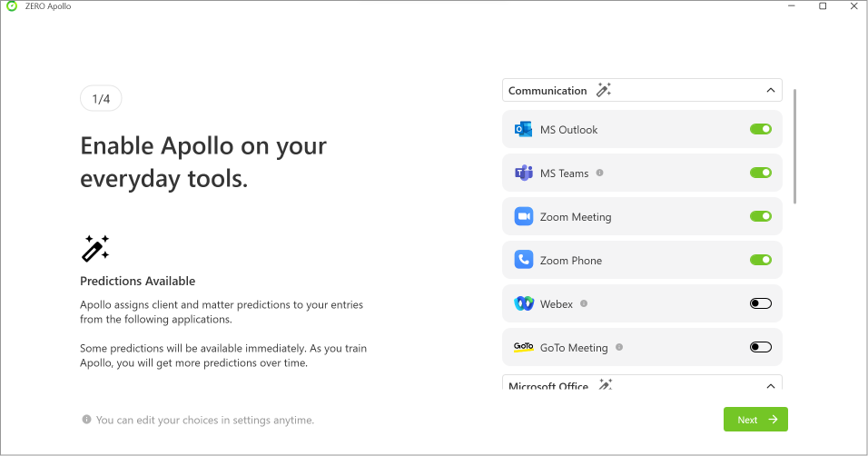
Task: Click the MS Outlook app icon
Action: pos(524,130)
